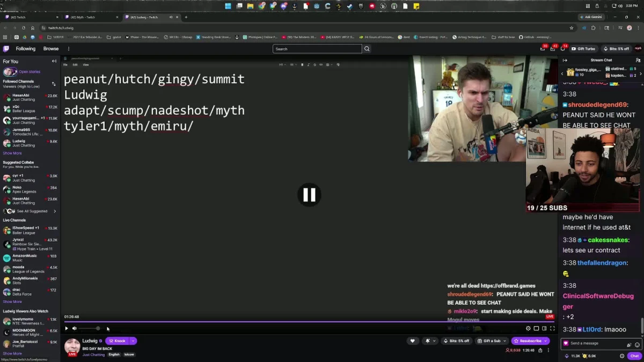Collapse the For You sidebar
This screenshot has height=362, width=644.
pos(54,61)
